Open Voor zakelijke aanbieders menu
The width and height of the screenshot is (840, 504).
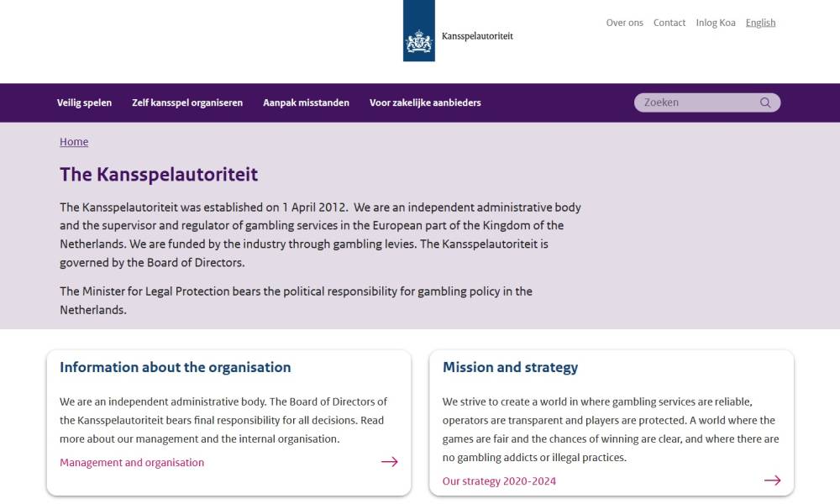pyautogui.click(x=425, y=102)
